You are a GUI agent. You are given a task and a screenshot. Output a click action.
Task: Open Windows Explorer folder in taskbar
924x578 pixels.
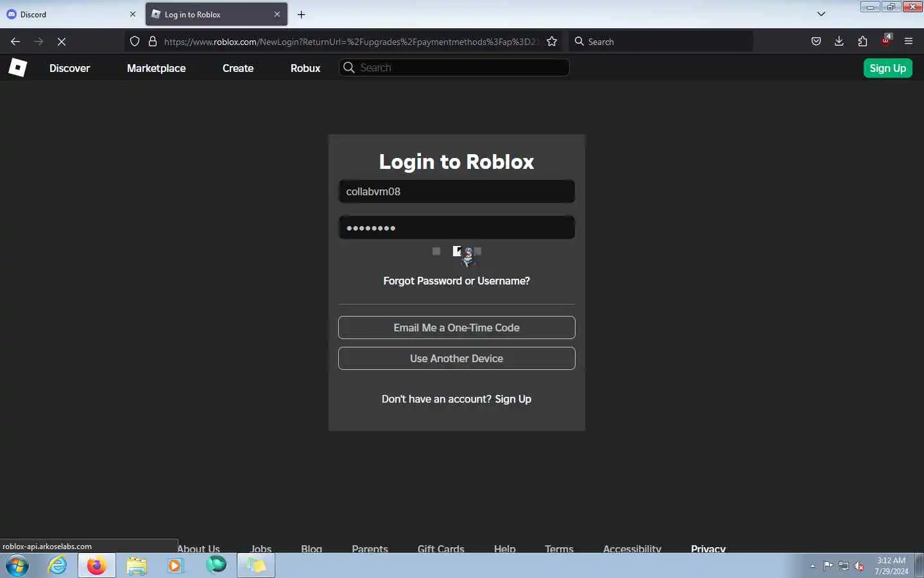tap(137, 566)
